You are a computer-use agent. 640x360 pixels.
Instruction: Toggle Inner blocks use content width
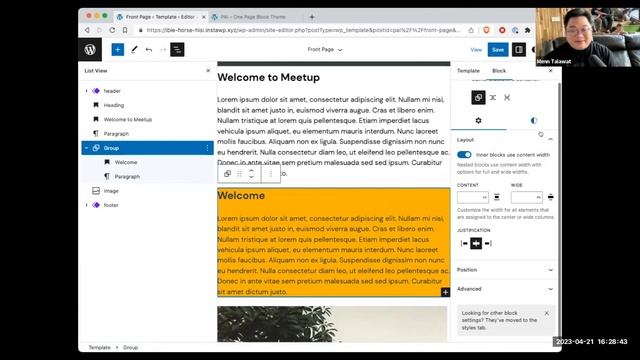pos(464,155)
